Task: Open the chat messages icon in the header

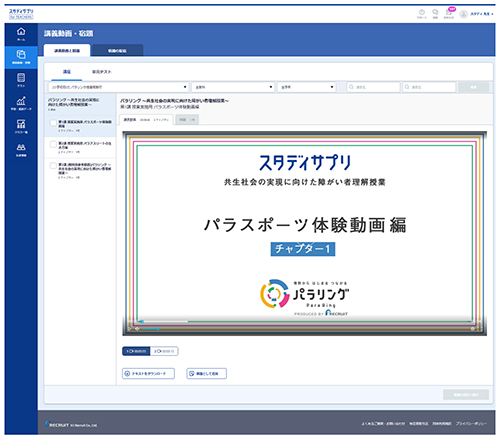Action: [435, 13]
